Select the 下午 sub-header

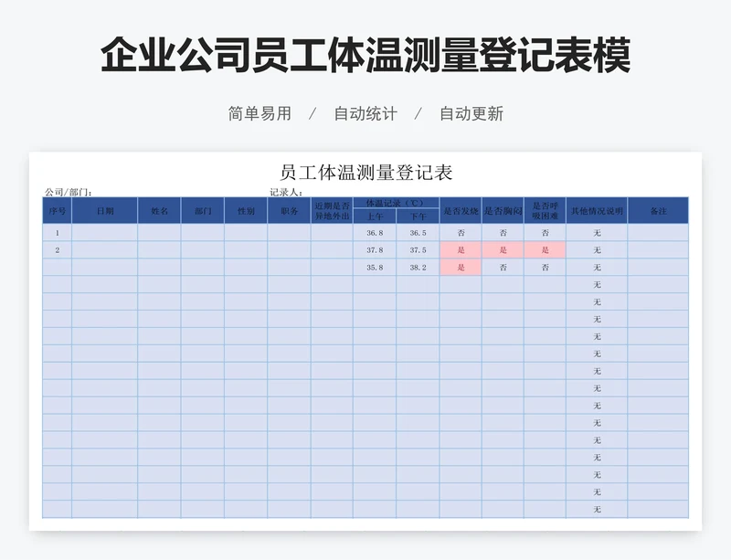418,217
